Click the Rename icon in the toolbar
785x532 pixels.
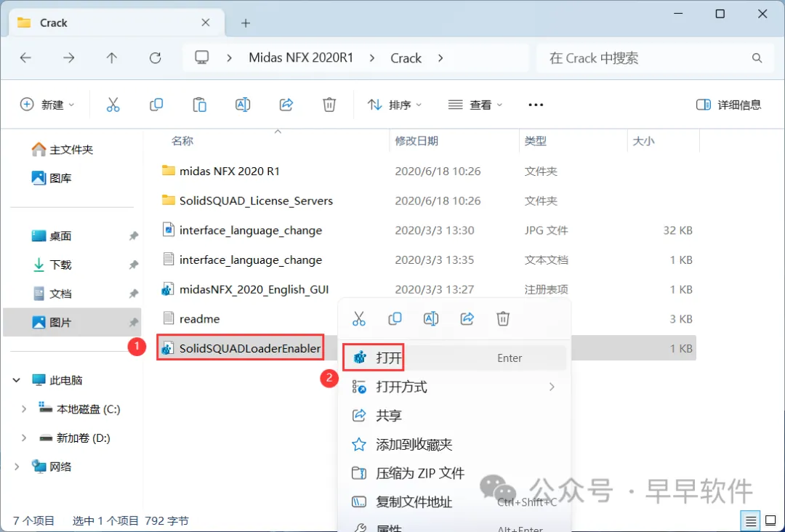coord(243,105)
